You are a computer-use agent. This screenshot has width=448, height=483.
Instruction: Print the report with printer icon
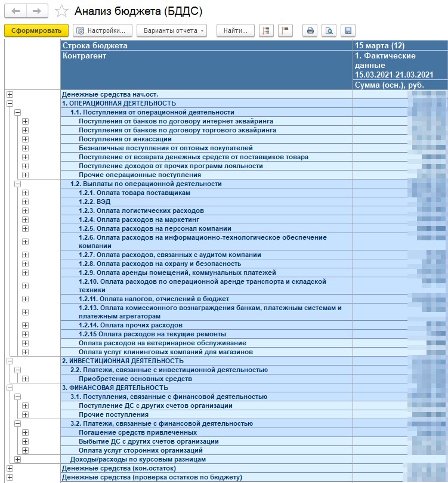[x=310, y=30]
